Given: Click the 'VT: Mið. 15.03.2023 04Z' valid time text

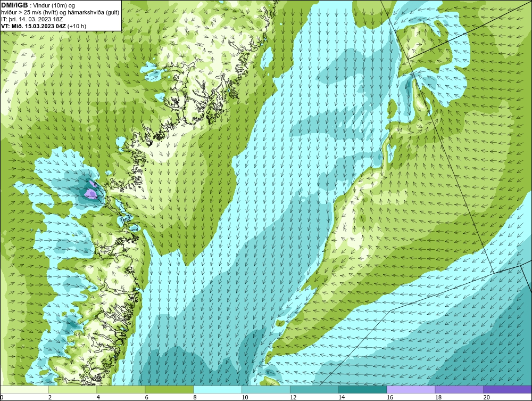Looking at the screenshot, I should click(34, 26).
